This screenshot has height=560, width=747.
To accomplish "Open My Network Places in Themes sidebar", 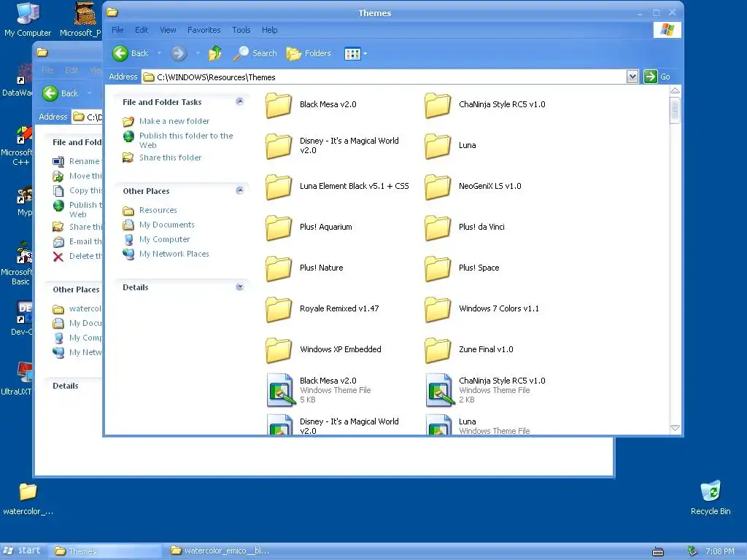I will (174, 254).
